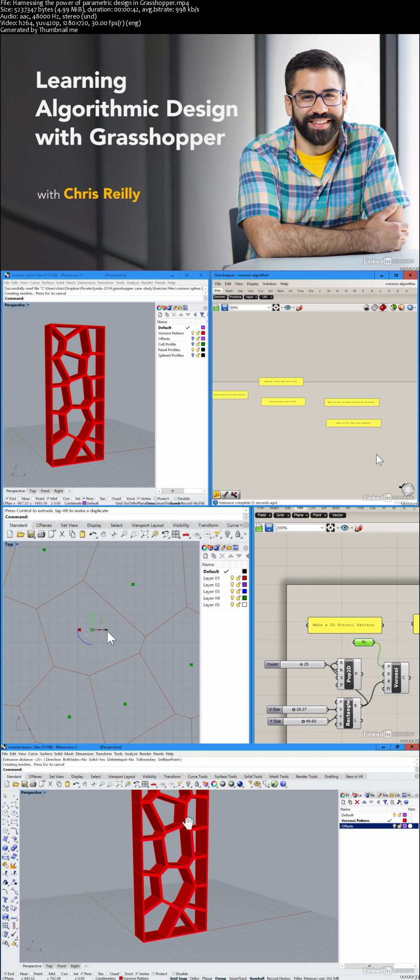Viewport: 420px width, 980px height.
Task: Open Options via the gear icon in the voronoi-basics toolbar
Action: [257, 784]
